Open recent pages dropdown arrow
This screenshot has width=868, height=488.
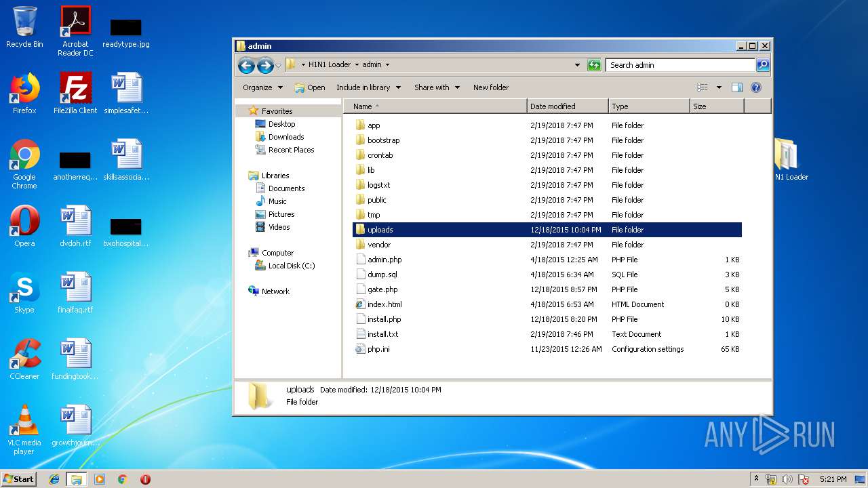click(x=278, y=66)
